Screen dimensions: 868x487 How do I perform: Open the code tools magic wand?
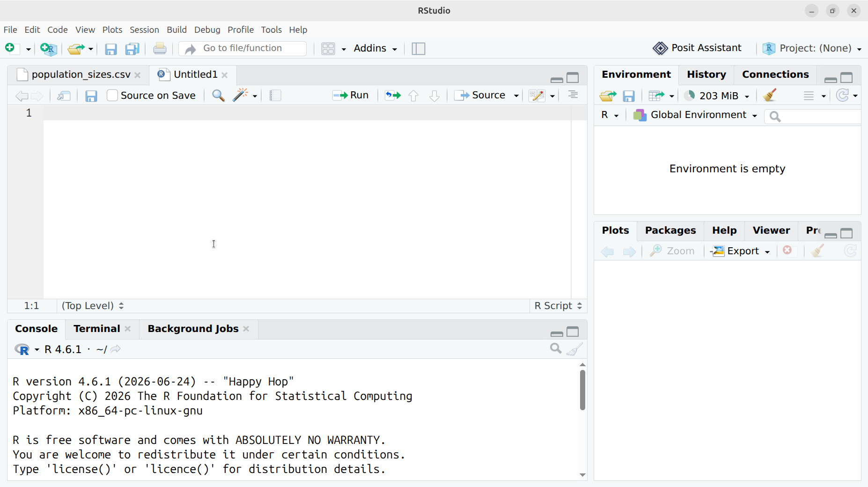click(x=241, y=95)
